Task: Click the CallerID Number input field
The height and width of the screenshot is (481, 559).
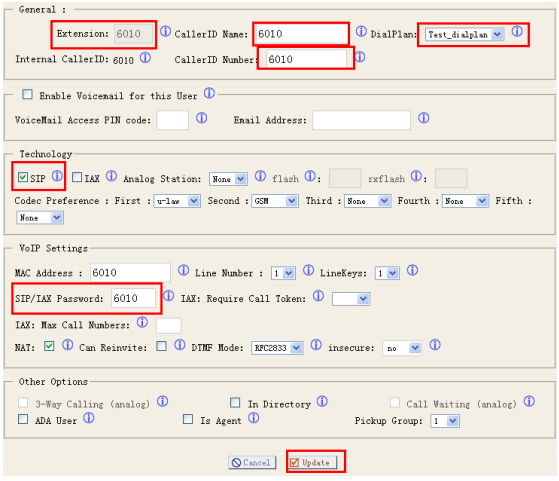Action: pyautogui.click(x=306, y=59)
